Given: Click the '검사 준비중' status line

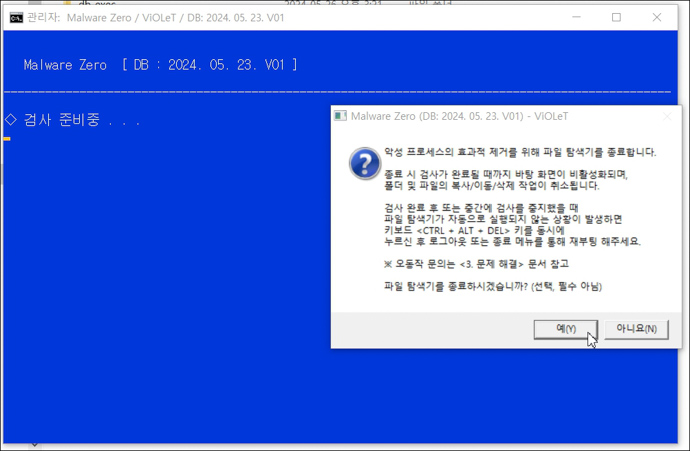Looking at the screenshot, I should click(73, 120).
